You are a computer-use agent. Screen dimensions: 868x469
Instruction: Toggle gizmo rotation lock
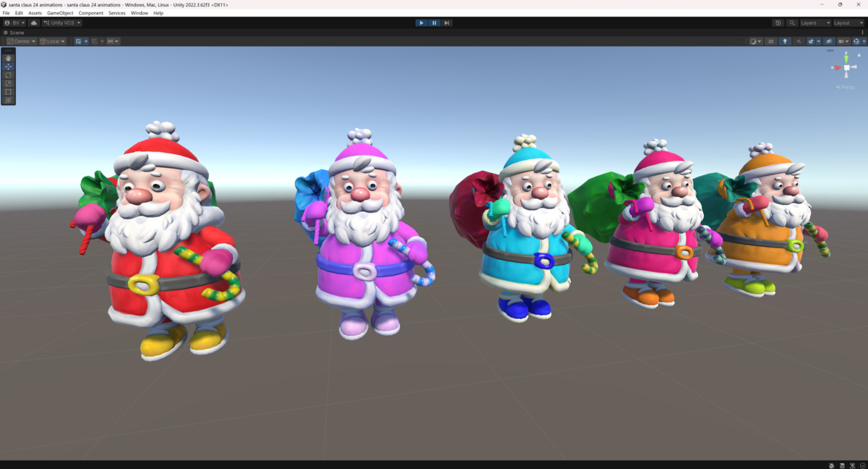click(859, 55)
